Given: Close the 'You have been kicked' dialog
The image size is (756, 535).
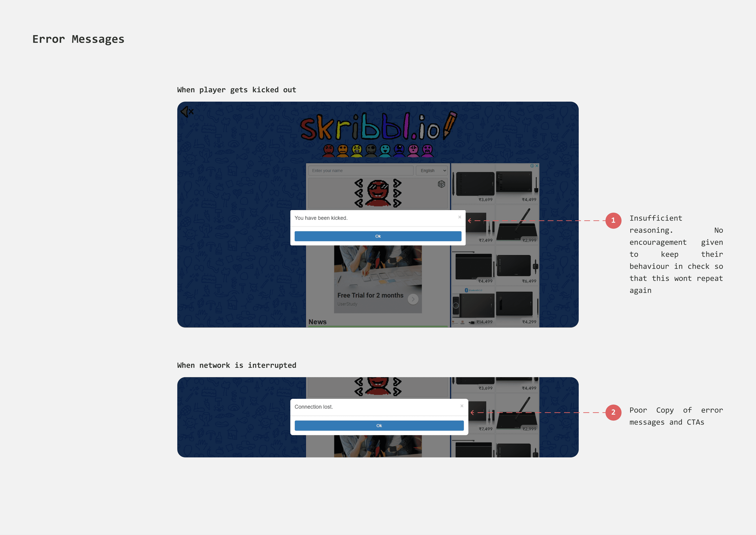Looking at the screenshot, I should pos(459,217).
